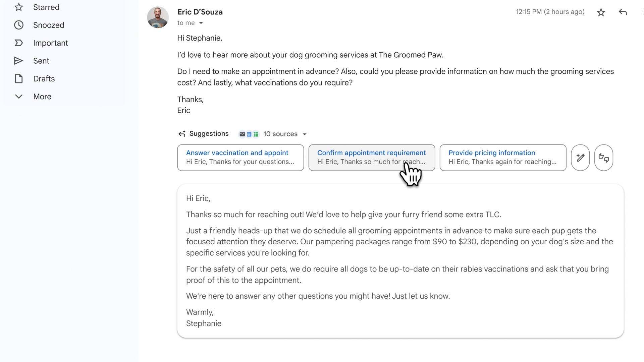The width and height of the screenshot is (644, 362).
Task: Click the thumbs up/down feedback icon
Action: [603, 158]
